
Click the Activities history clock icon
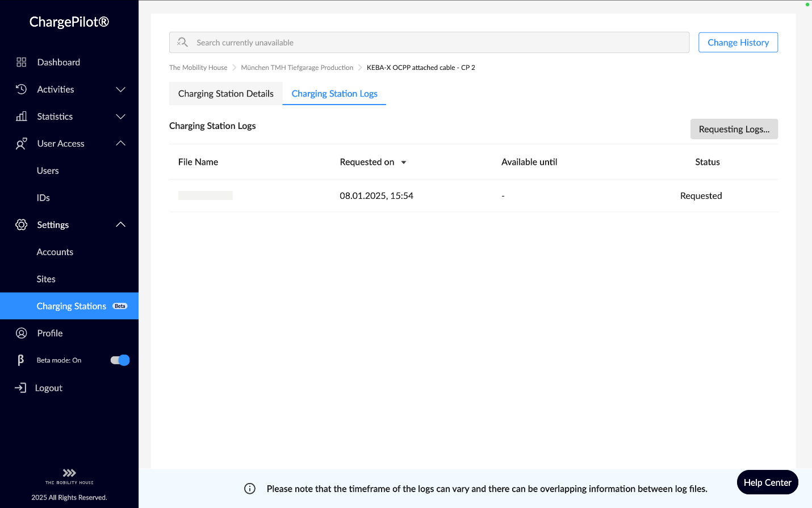point(22,89)
